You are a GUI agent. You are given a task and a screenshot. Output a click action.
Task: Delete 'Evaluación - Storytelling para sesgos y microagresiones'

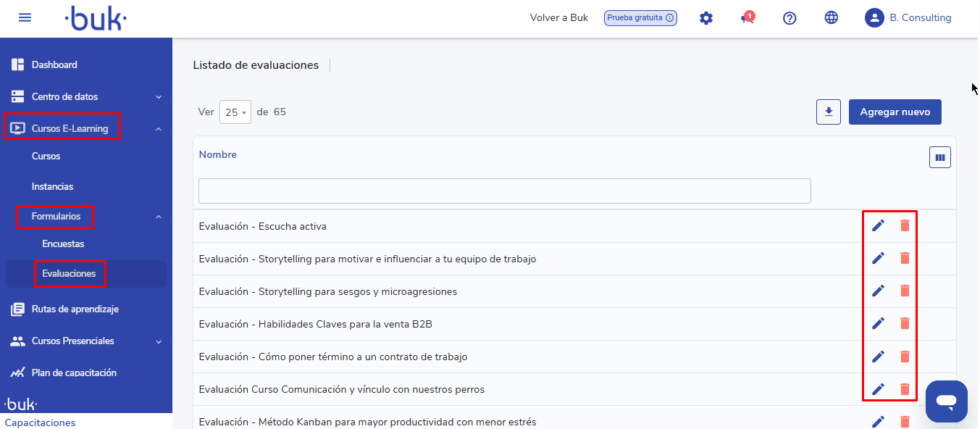[905, 291]
